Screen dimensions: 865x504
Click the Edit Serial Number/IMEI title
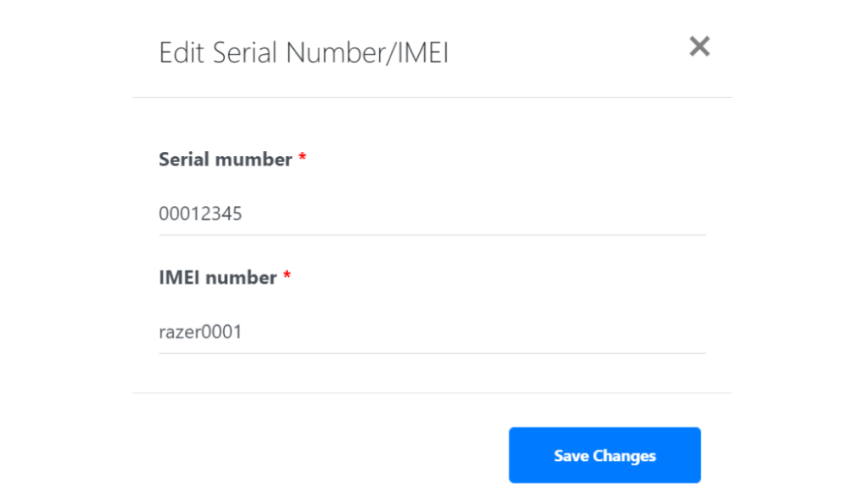point(304,52)
